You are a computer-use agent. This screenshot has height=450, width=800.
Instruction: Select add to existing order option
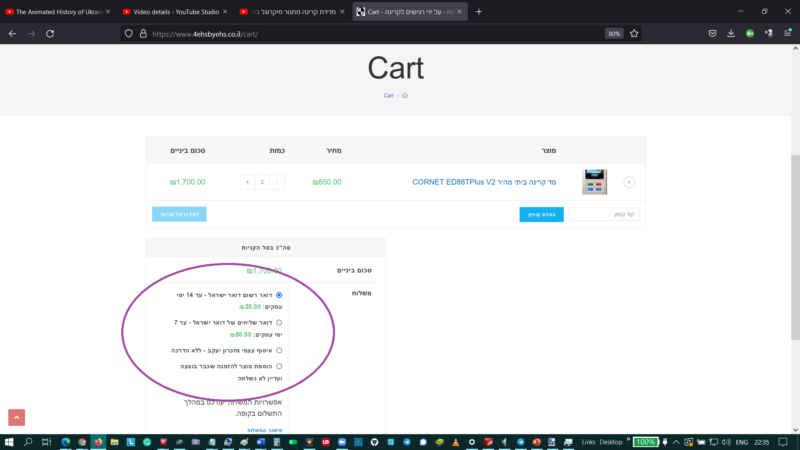tap(279, 366)
